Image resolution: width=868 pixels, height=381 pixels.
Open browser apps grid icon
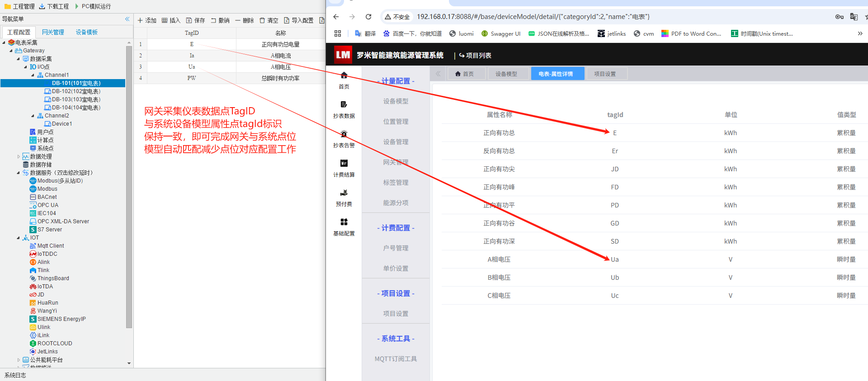click(x=338, y=33)
